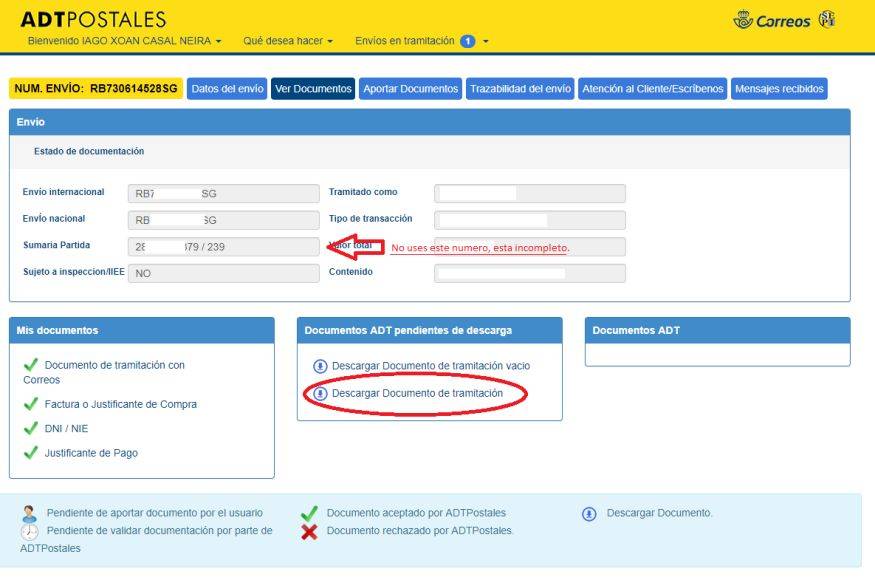Click green checkmark next to Factura o Justificante
Image resolution: width=875 pixels, height=577 pixels.
point(31,403)
